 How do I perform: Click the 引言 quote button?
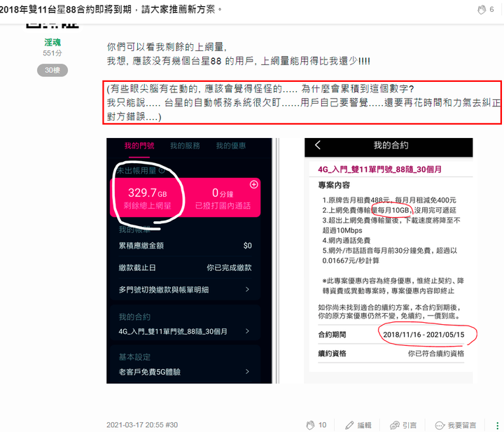(x=403, y=425)
